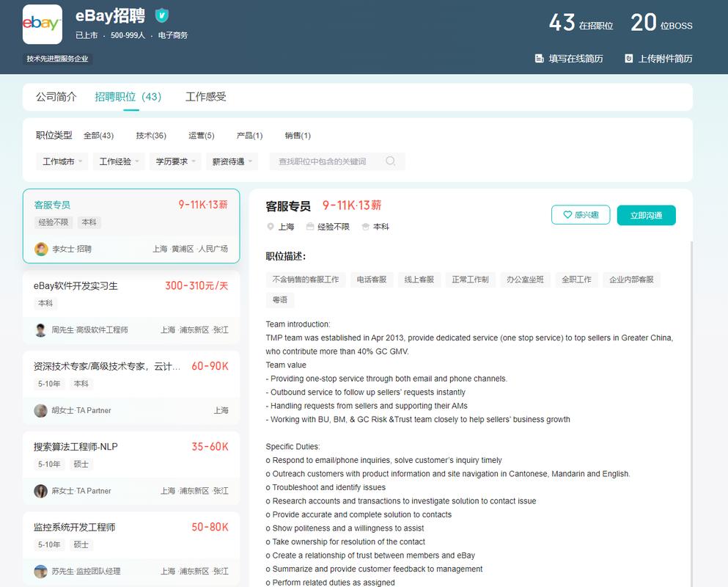Click the 立即沟通 button
Image resolution: width=728 pixels, height=587 pixels.
[647, 215]
